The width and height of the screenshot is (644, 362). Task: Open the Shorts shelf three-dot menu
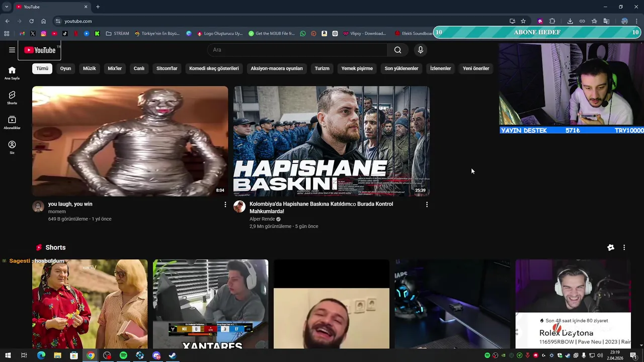click(x=624, y=247)
